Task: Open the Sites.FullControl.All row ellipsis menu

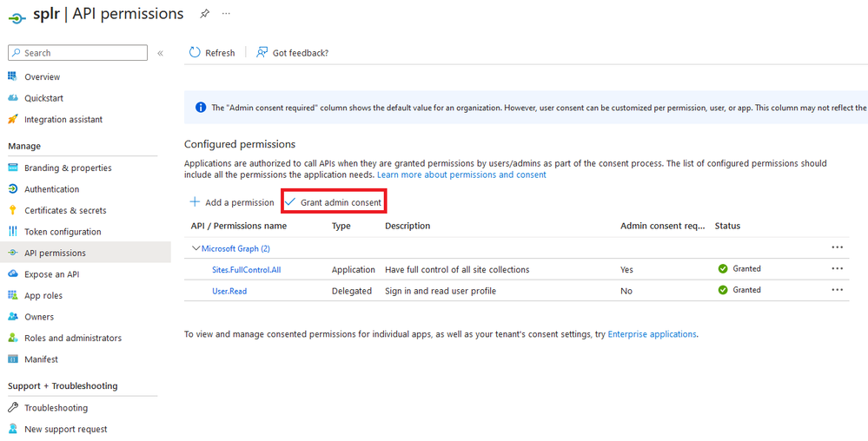Action: point(837,269)
